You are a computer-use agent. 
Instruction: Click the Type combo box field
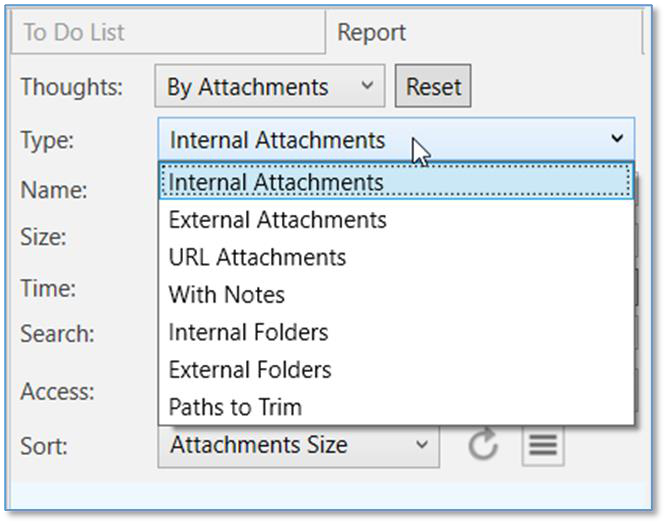point(380,140)
